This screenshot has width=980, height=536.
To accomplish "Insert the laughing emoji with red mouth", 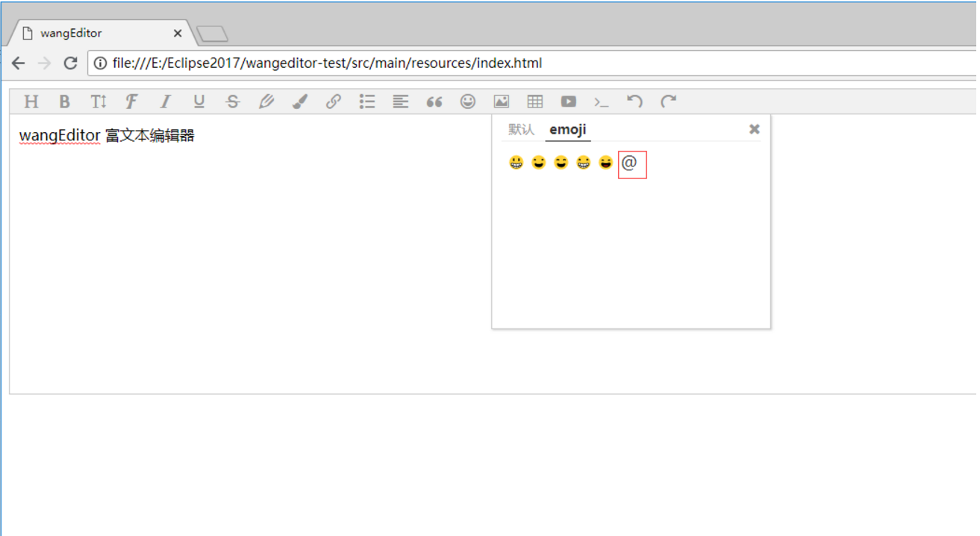I will click(x=605, y=163).
